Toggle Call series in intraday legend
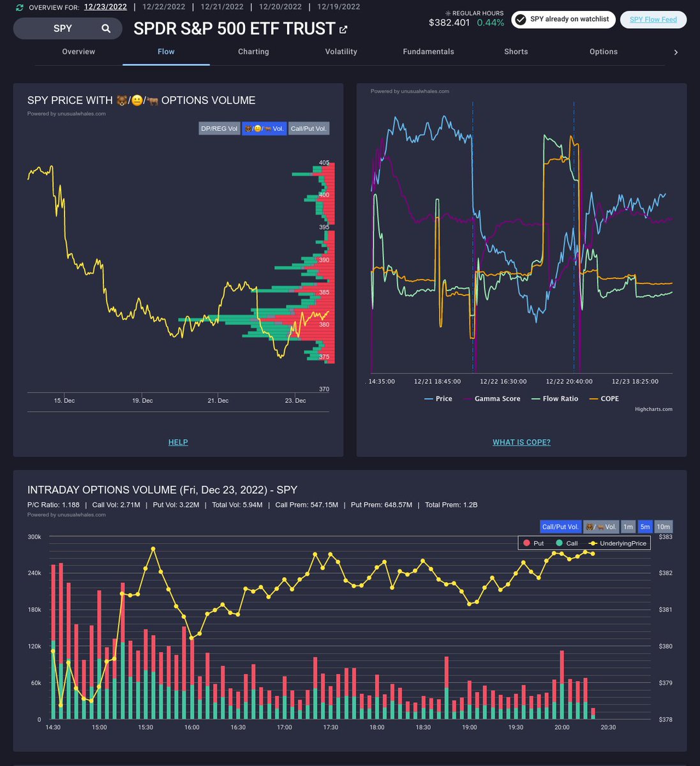Image resolution: width=700 pixels, height=766 pixels. coord(567,543)
